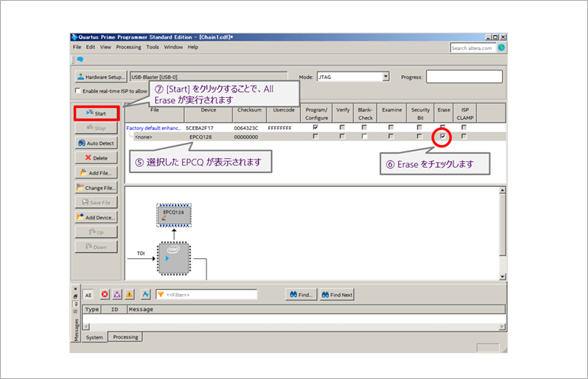Check Security Bit for 5CEBA2F17 row
This screenshot has height=379, width=588.
click(x=419, y=128)
